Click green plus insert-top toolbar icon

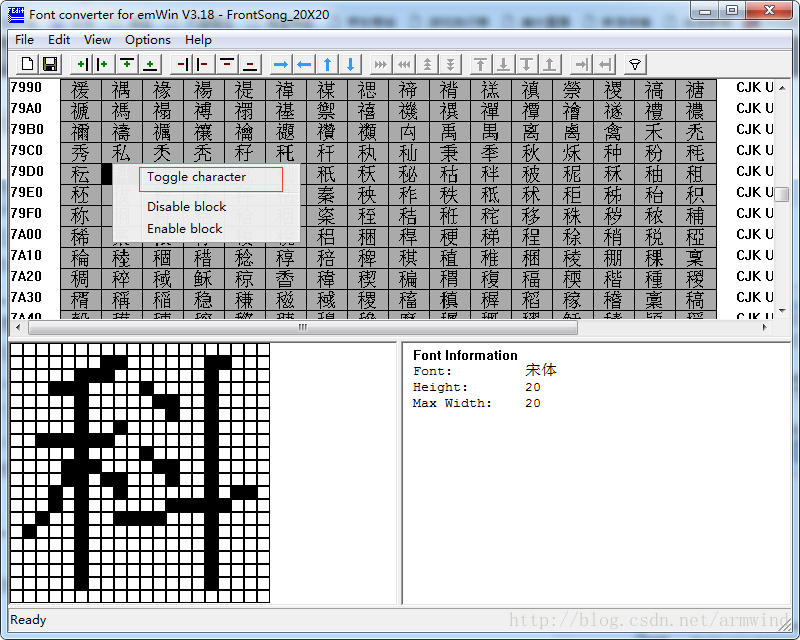pyautogui.click(x=127, y=64)
